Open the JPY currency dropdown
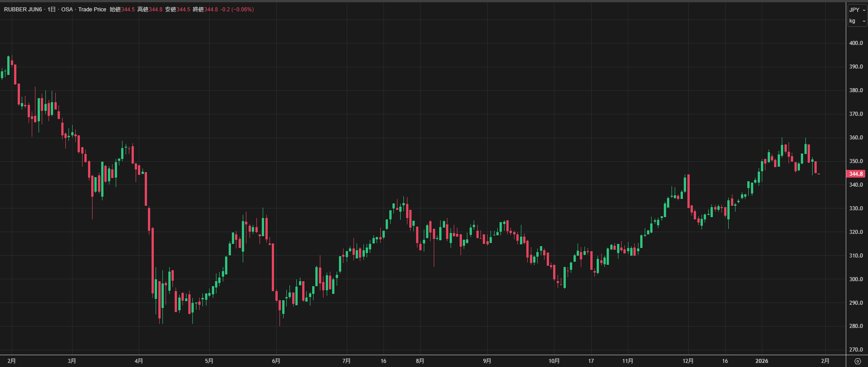Image resolution: width=868 pixels, height=367 pixels. coord(857,10)
